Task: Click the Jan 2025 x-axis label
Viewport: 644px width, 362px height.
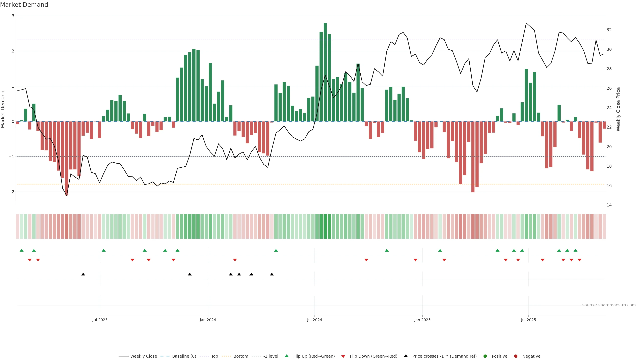Action: [x=422, y=320]
